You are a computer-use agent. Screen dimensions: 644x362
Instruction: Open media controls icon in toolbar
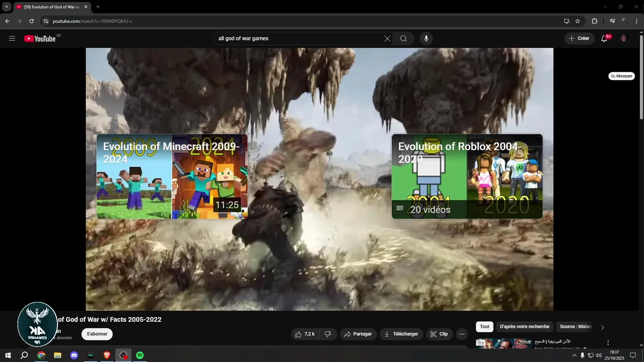coord(612,21)
